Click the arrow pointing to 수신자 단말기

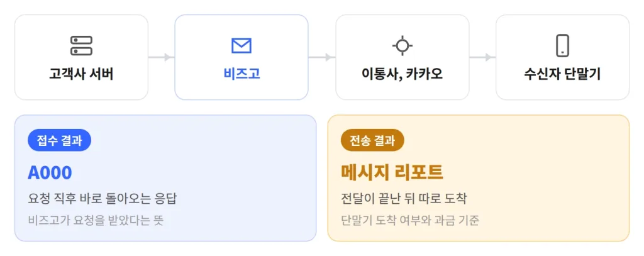pos(482,57)
